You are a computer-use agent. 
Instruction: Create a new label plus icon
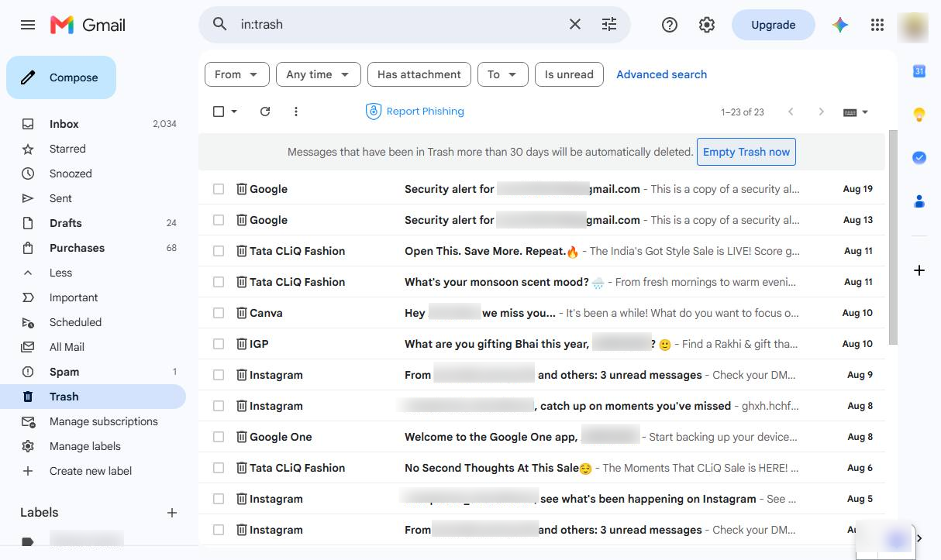(x=172, y=513)
